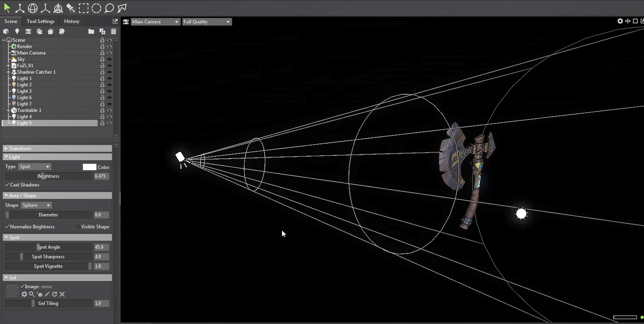644x324 pixels.
Task: Delete selected object with trash icon
Action: (113, 31)
